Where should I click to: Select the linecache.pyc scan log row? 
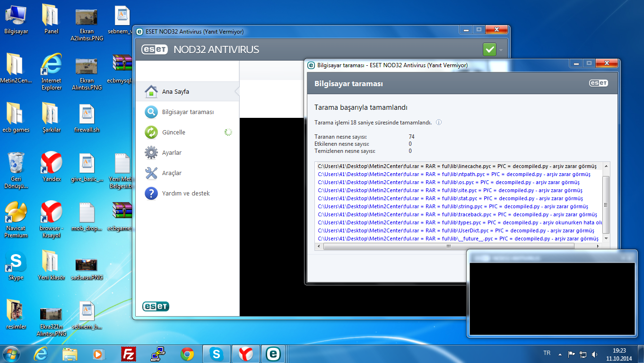coord(459,166)
